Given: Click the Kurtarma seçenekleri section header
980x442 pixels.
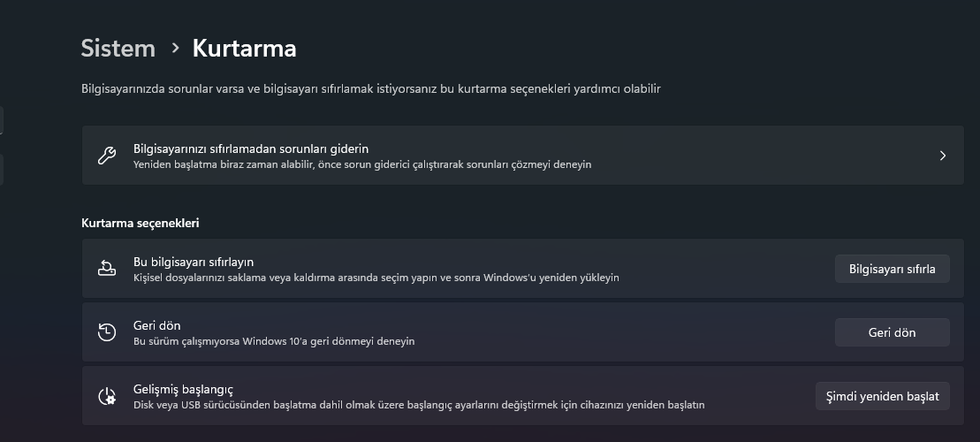Looking at the screenshot, I should (140, 223).
